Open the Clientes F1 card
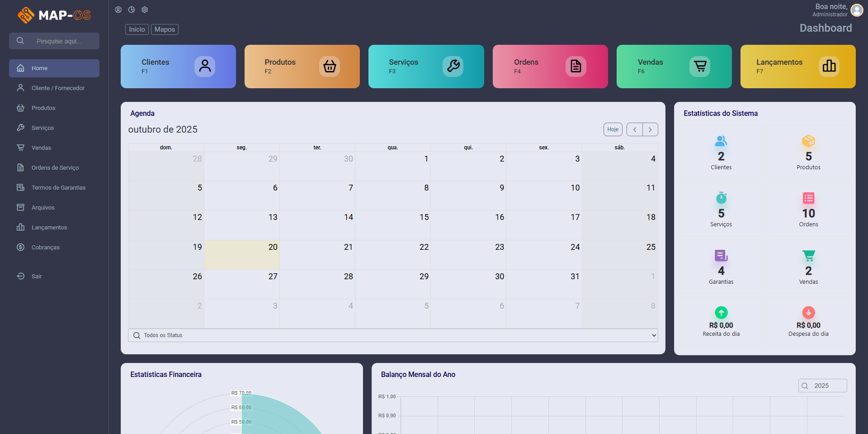 pyautogui.click(x=178, y=67)
